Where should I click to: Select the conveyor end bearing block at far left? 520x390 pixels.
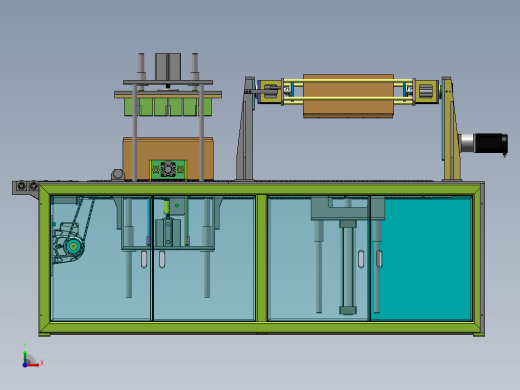click(x=26, y=187)
